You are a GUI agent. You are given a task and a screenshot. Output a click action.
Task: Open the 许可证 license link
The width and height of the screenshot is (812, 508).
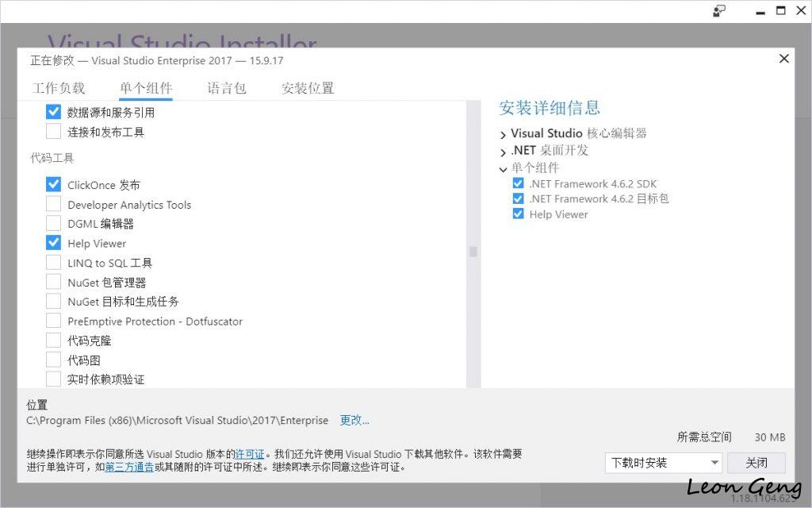pyautogui.click(x=250, y=454)
